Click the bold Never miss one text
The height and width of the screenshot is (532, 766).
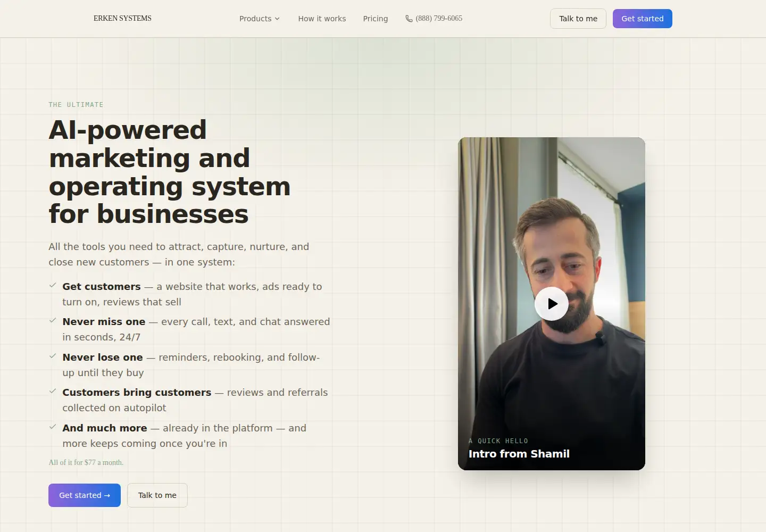(x=104, y=322)
